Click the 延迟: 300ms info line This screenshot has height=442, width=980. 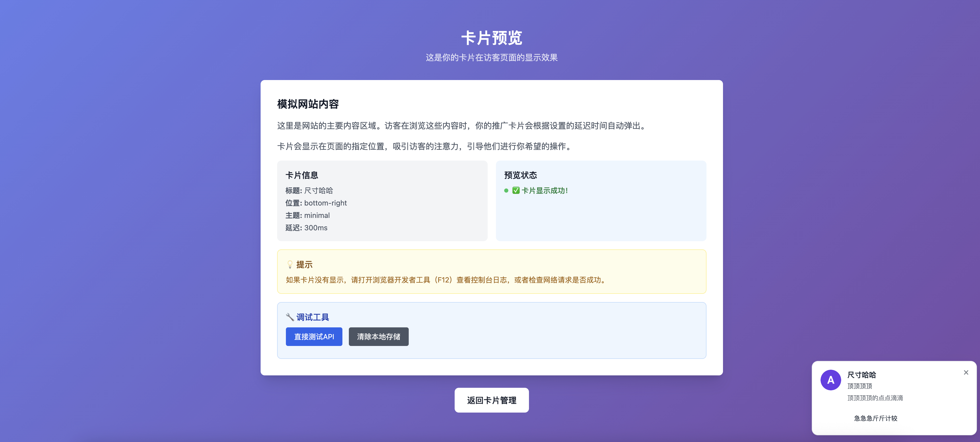[306, 228]
